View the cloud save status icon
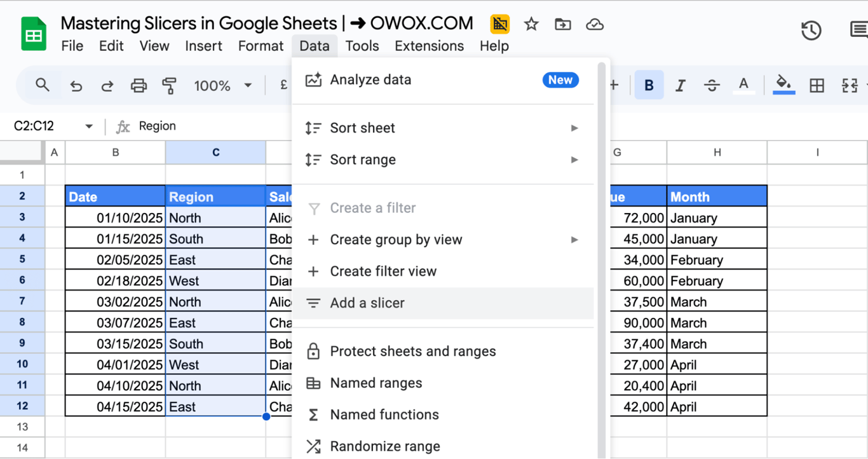Image resolution: width=868 pixels, height=459 pixels. tap(595, 24)
